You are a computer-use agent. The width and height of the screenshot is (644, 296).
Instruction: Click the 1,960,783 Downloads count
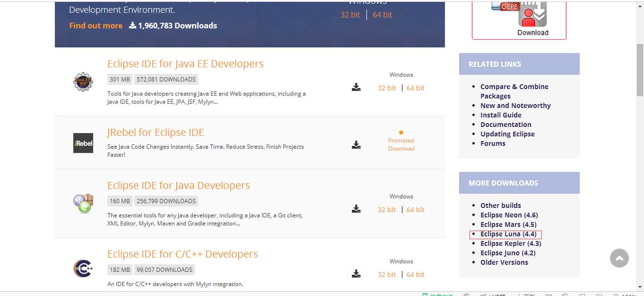[x=177, y=26]
